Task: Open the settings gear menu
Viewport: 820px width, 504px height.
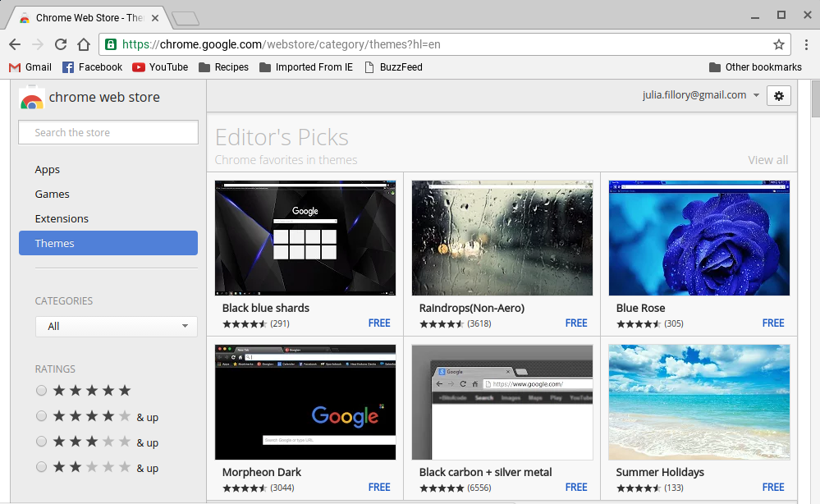Action: pos(778,95)
